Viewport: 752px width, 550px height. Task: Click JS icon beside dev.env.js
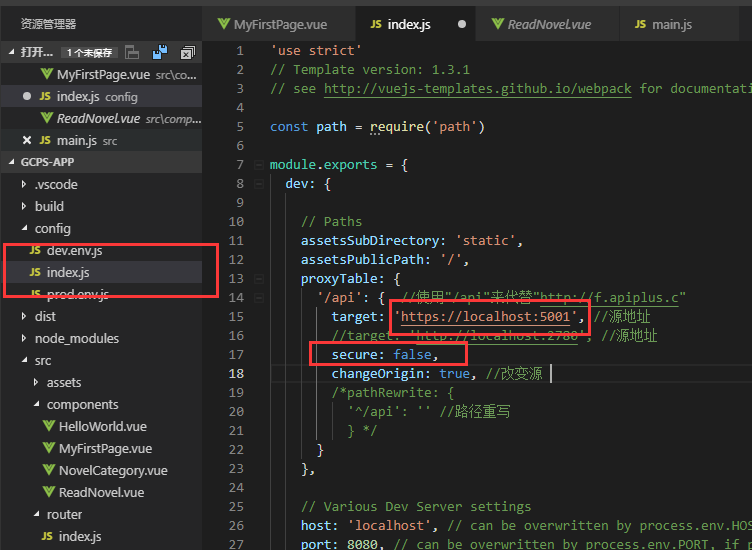(x=35, y=250)
